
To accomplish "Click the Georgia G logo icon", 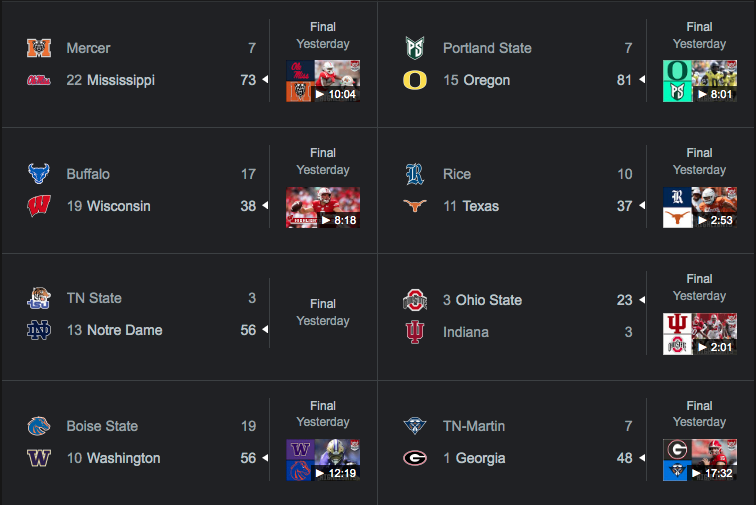I will 415,458.
